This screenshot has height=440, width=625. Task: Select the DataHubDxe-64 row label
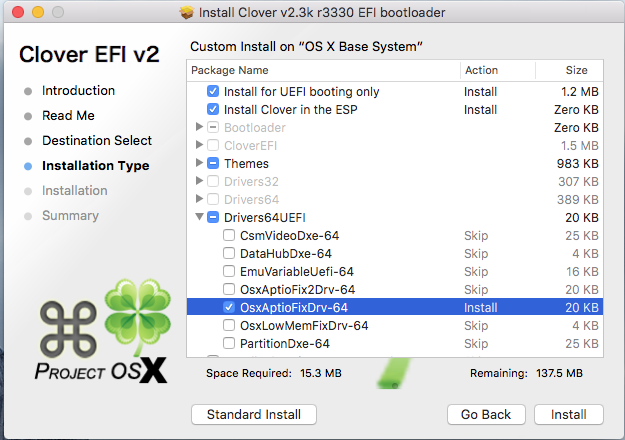click(x=286, y=253)
